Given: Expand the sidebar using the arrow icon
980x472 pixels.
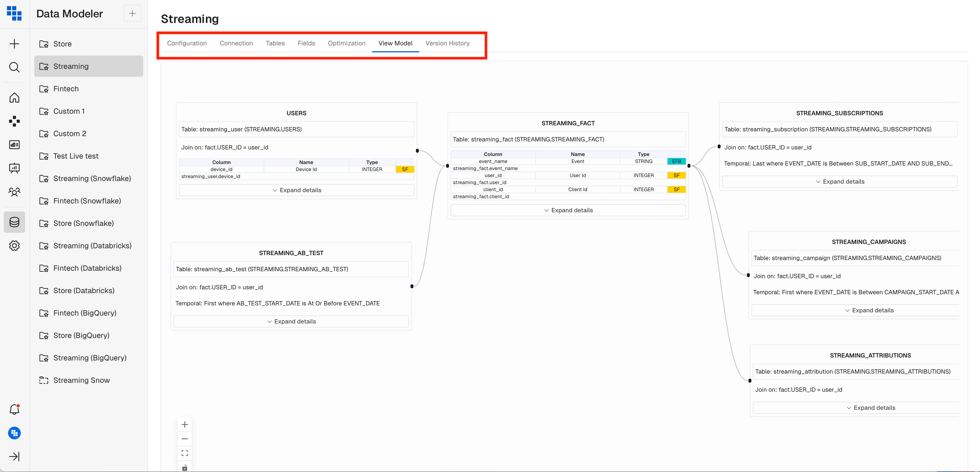Looking at the screenshot, I should tap(14, 457).
